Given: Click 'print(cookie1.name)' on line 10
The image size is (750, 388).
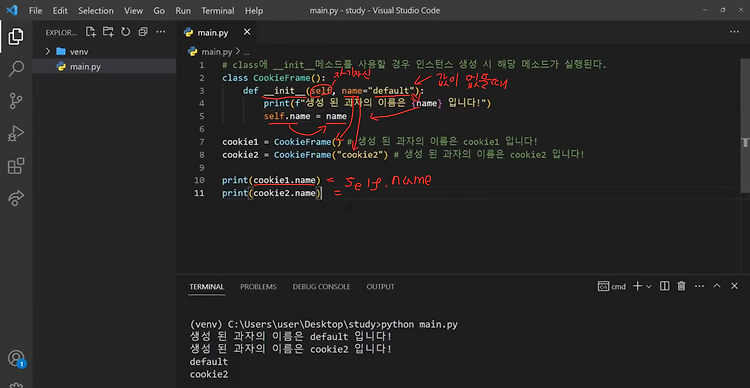Looking at the screenshot, I should click(x=271, y=180).
